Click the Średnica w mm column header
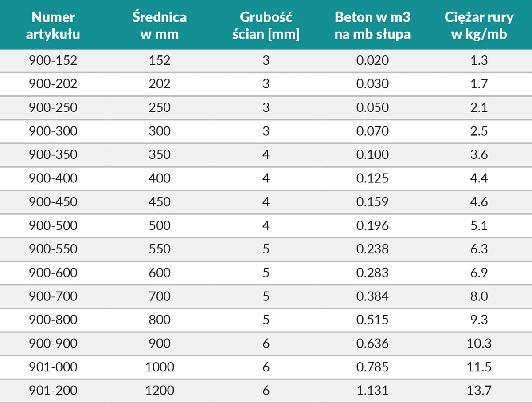The width and height of the screenshot is (532, 403). tap(160, 25)
